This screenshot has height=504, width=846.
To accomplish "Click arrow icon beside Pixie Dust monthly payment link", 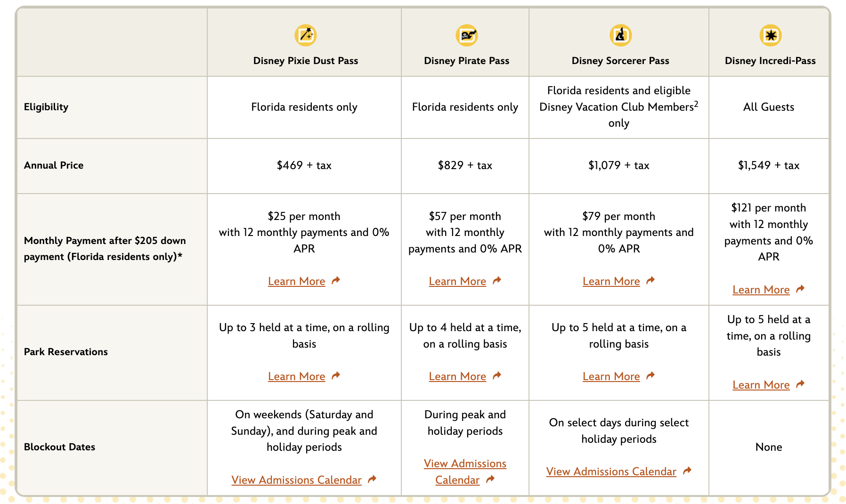I will tap(336, 281).
